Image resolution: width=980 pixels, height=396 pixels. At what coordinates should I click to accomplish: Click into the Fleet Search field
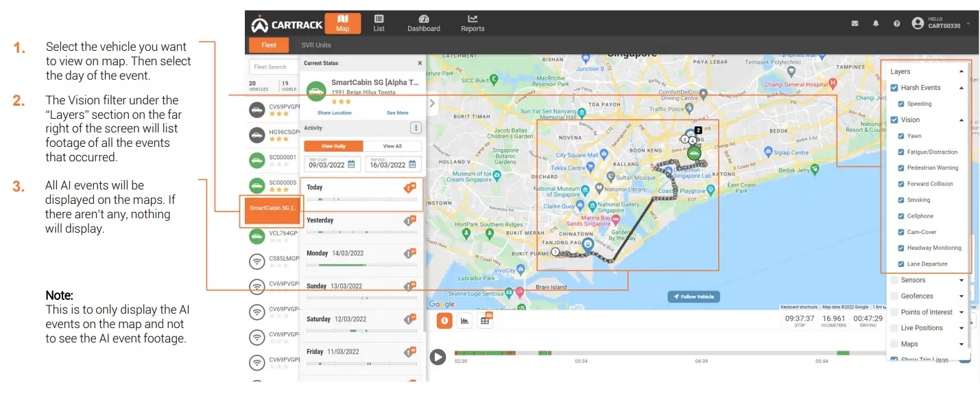point(273,67)
